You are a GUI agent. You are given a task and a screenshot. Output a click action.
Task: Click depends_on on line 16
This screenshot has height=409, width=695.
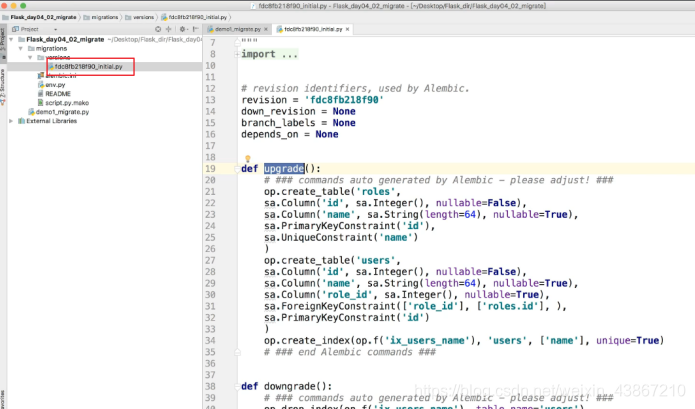269,135
